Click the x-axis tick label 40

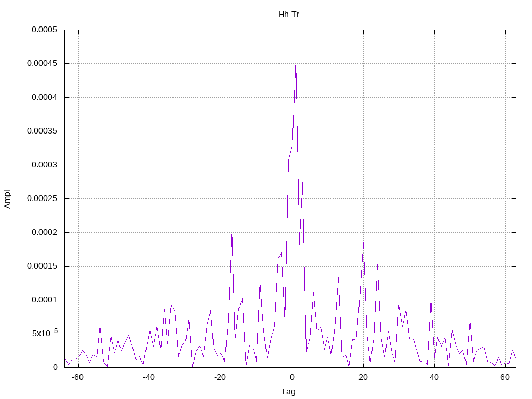(434, 377)
